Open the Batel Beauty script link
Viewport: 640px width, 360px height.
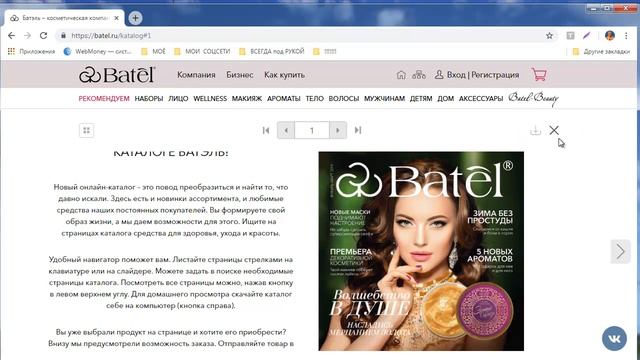point(533,98)
